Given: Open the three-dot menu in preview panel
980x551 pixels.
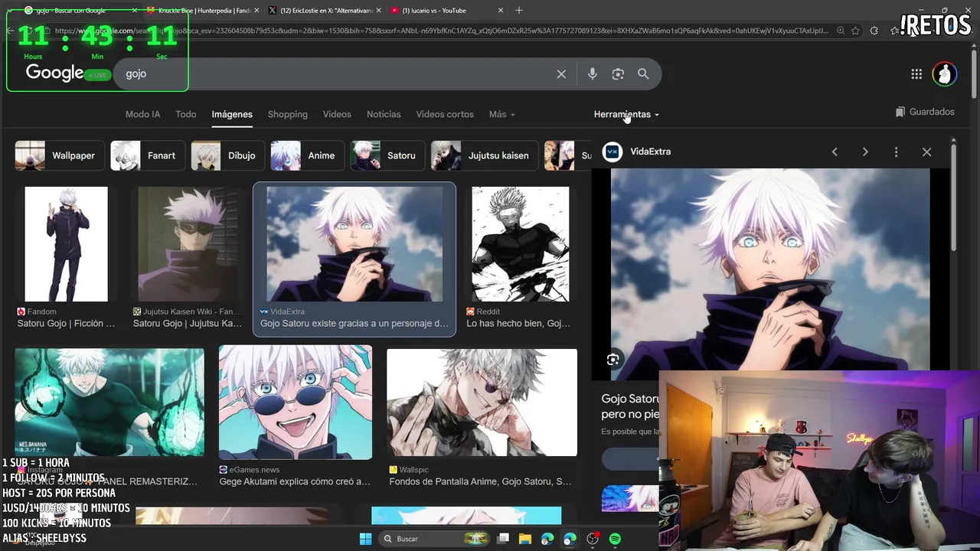Looking at the screenshot, I should 896,152.
